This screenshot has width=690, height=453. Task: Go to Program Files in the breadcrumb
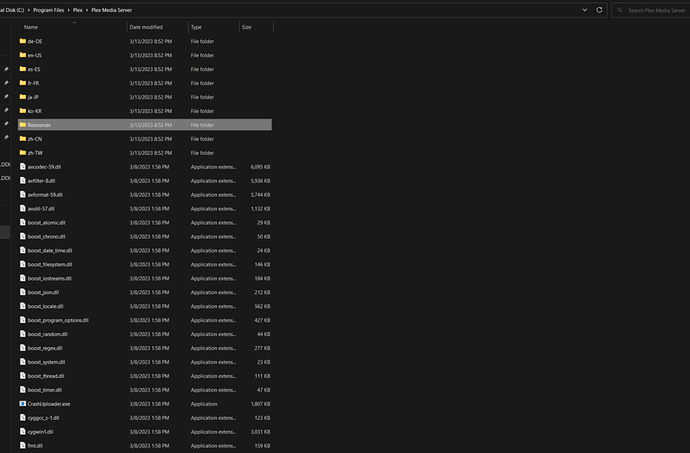pos(48,10)
